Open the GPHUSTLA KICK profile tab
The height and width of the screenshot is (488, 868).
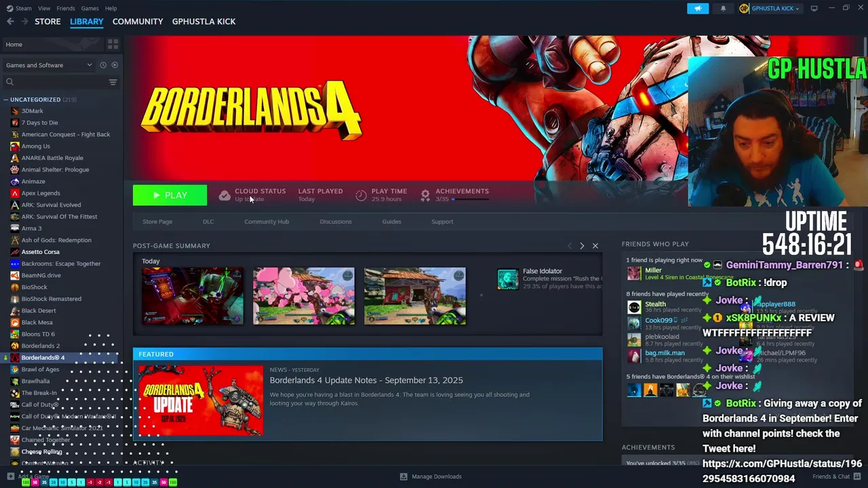click(x=203, y=22)
